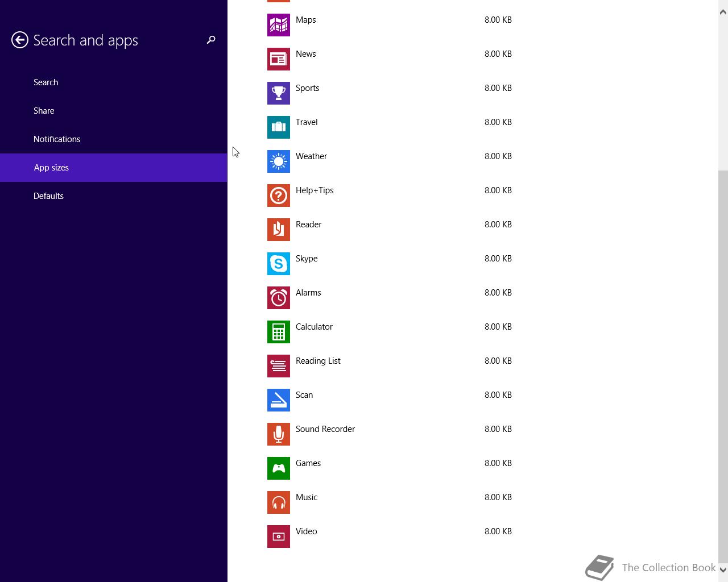Select the Music headphones icon
The width and height of the screenshot is (728, 582).
279,502
